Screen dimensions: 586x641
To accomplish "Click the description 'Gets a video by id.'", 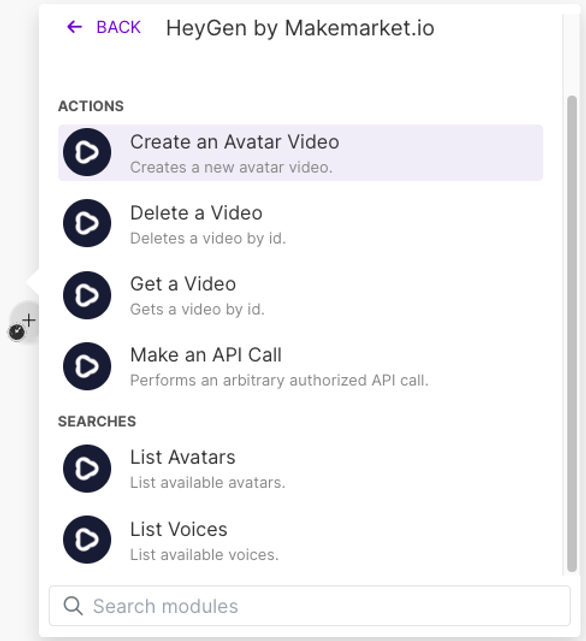I will 197,309.
